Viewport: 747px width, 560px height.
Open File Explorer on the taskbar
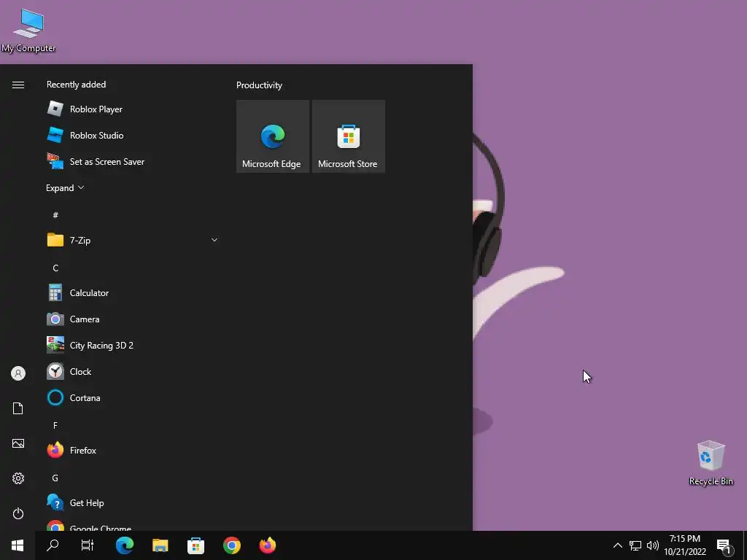[160, 545]
